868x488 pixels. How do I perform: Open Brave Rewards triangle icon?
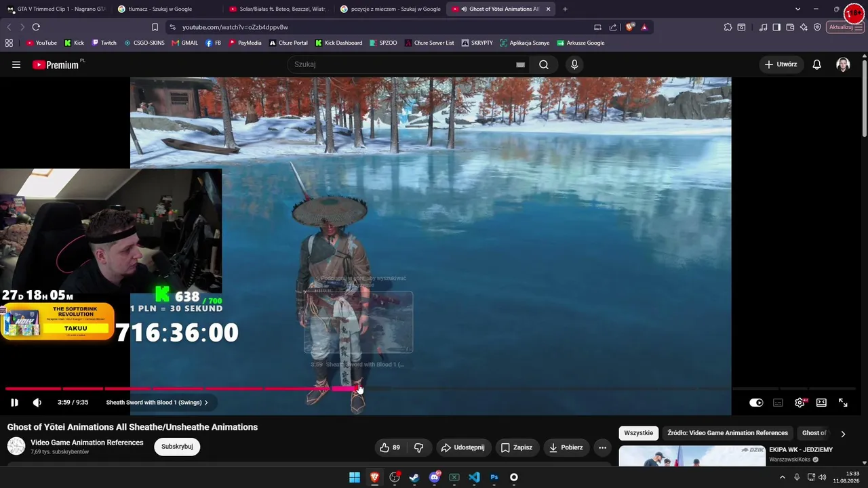click(x=644, y=27)
